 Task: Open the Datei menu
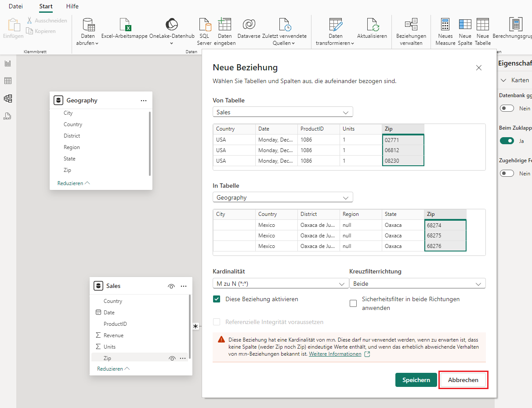click(16, 7)
